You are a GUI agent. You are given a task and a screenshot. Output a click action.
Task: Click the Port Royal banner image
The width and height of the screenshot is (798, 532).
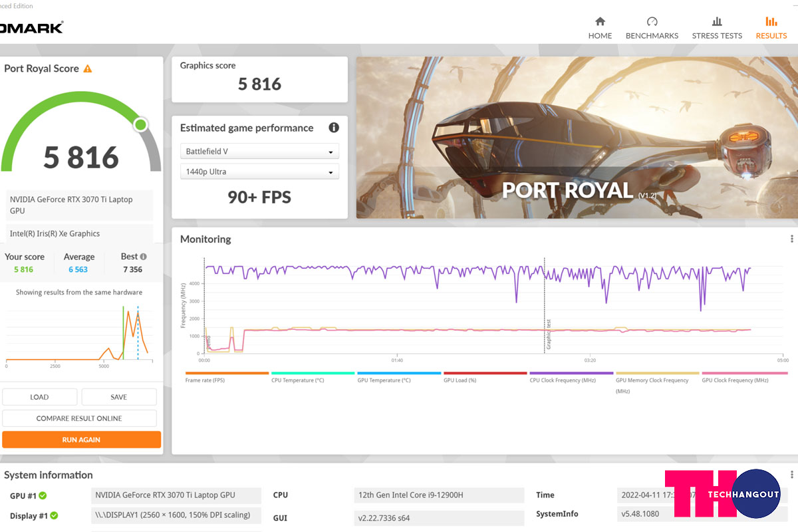(x=577, y=138)
